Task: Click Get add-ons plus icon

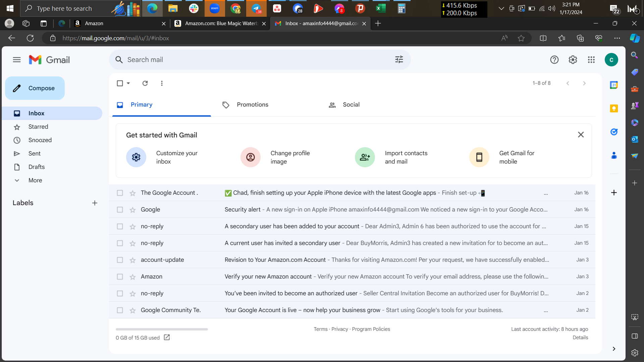Action: tap(614, 192)
